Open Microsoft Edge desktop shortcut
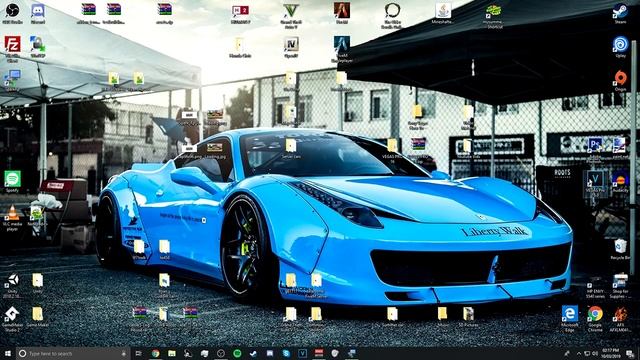The image size is (640, 360). click(569, 318)
